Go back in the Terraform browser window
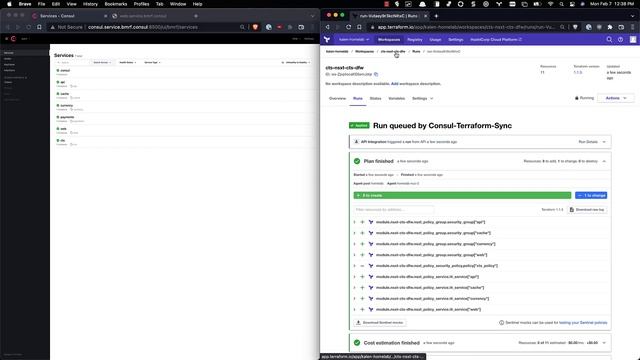 [x=327, y=27]
